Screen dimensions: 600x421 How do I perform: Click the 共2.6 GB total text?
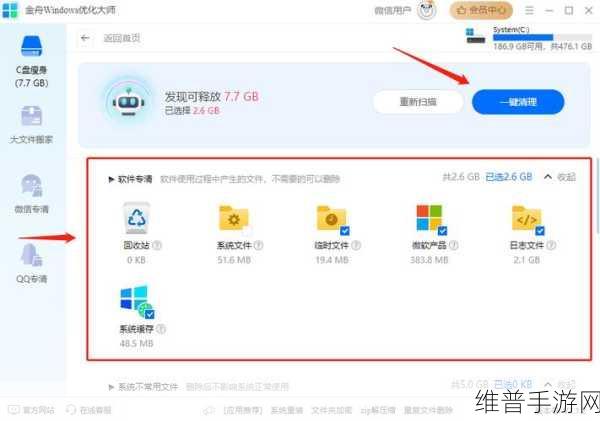coord(461,177)
